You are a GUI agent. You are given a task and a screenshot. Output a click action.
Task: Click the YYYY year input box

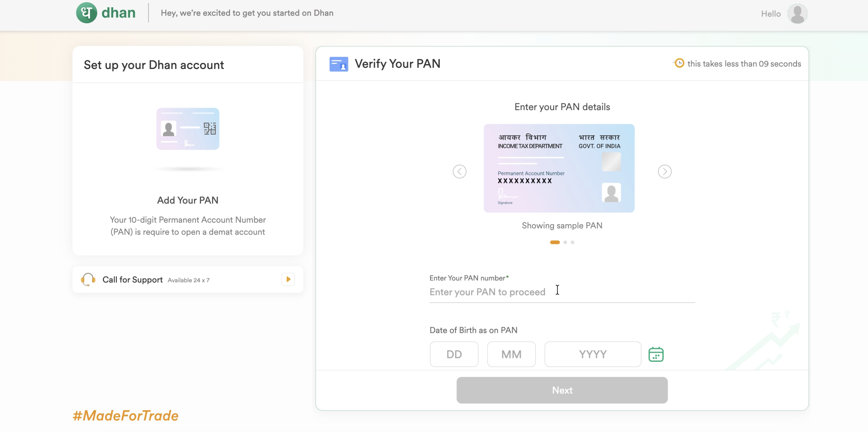(x=593, y=354)
